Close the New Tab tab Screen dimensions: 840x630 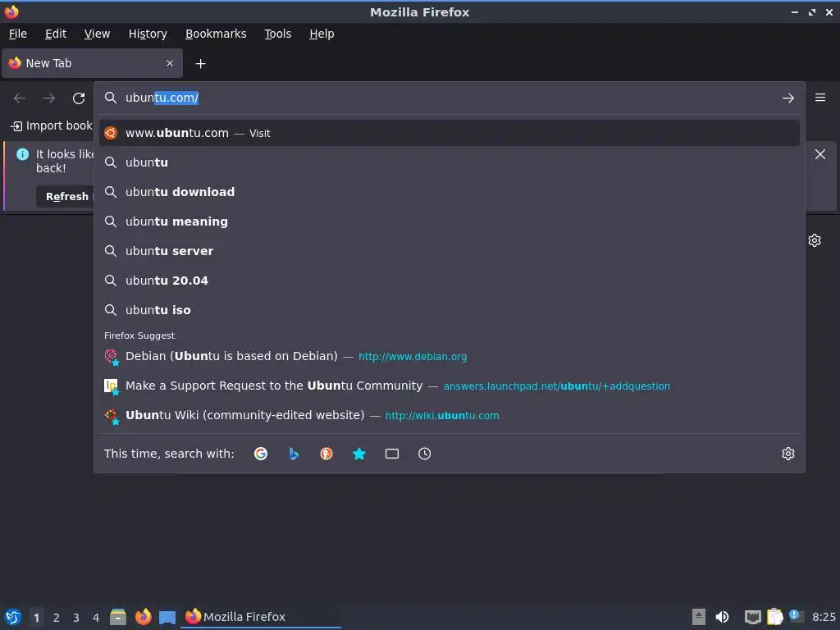pyautogui.click(x=170, y=63)
